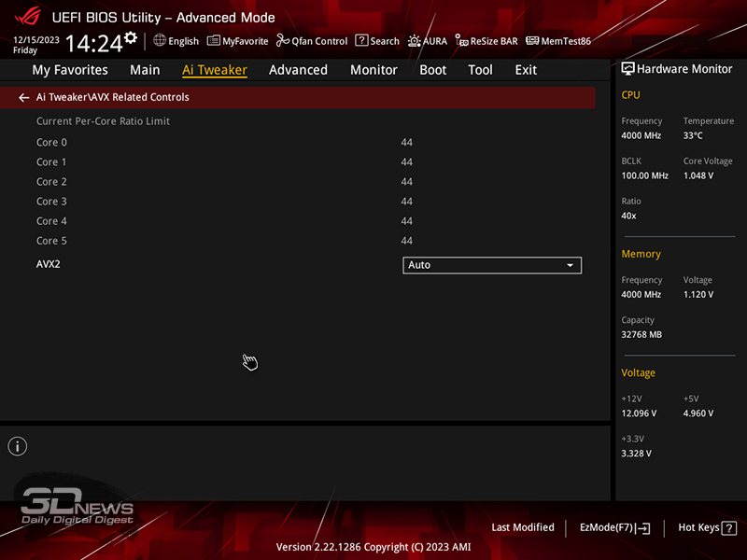Click the Core 4 row label
Image resolution: width=747 pixels, height=560 pixels.
click(51, 221)
